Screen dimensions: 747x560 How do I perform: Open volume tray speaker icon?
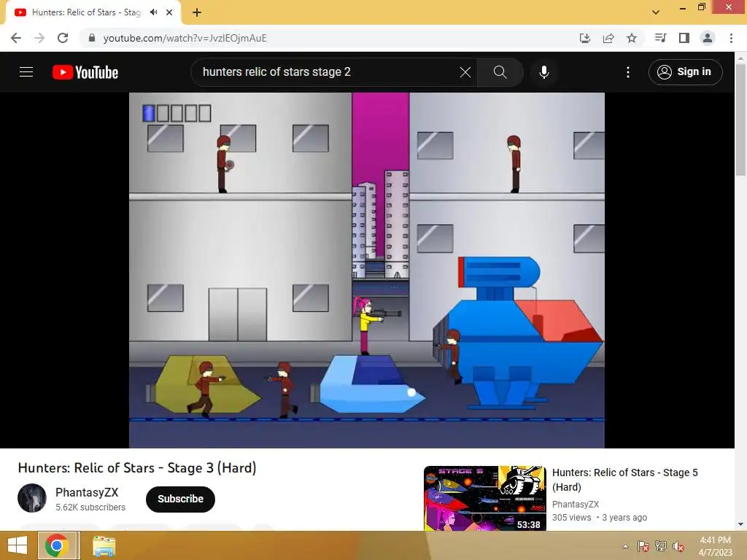pos(678,546)
